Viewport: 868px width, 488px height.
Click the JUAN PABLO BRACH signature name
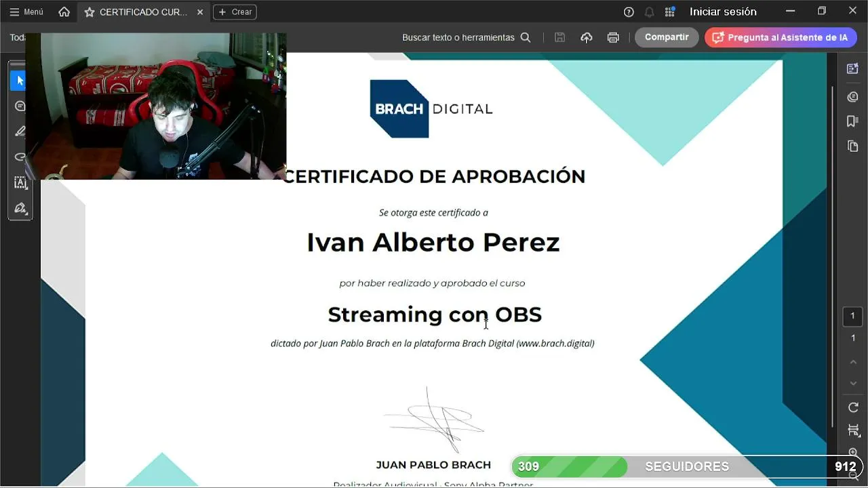click(433, 465)
